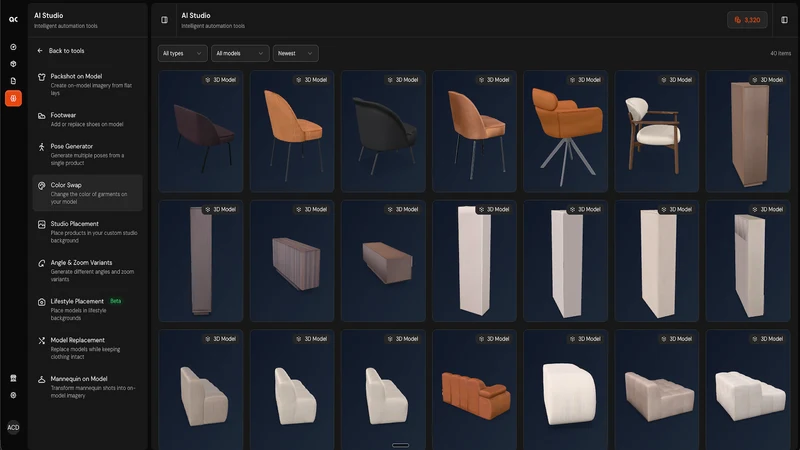Click the Back to tools link

pyautogui.click(x=66, y=51)
